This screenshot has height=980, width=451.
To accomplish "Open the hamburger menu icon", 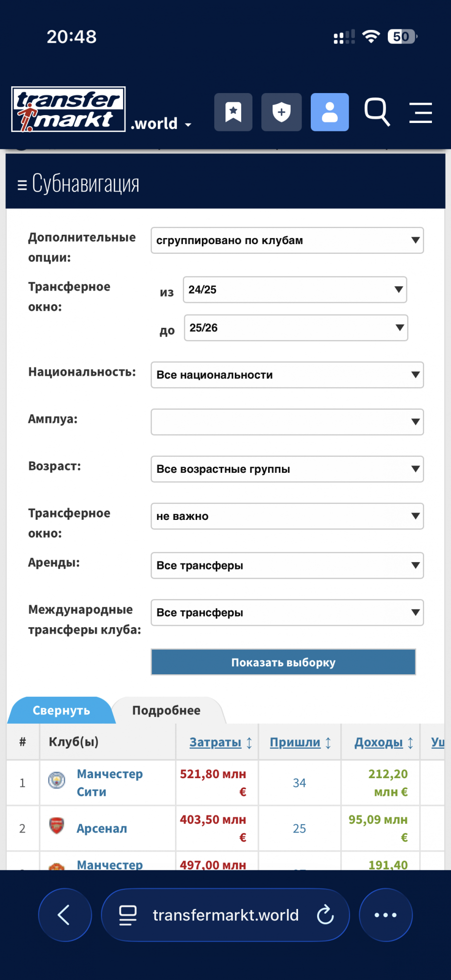I will coord(421,112).
